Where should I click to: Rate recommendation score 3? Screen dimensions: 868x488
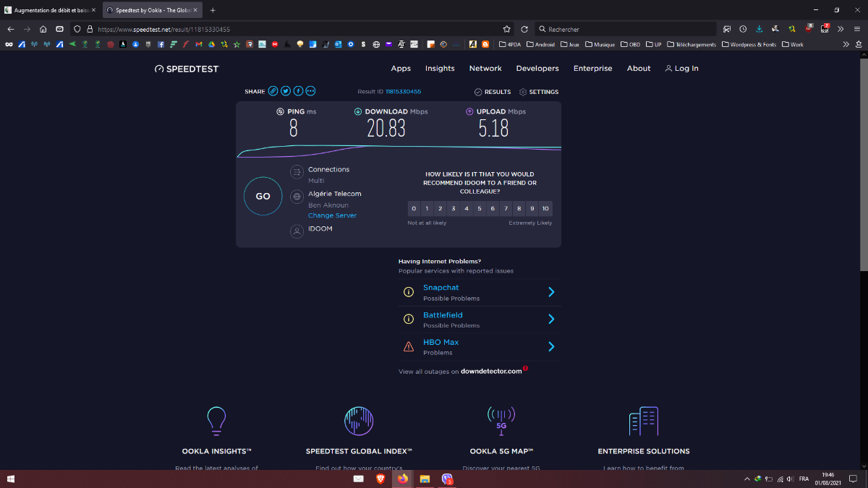454,208
